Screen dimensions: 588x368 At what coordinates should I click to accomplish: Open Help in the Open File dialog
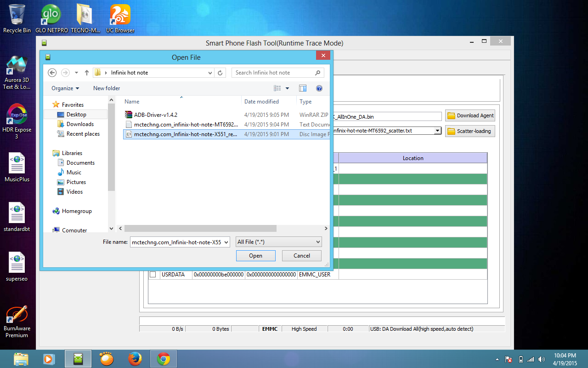[x=319, y=88]
